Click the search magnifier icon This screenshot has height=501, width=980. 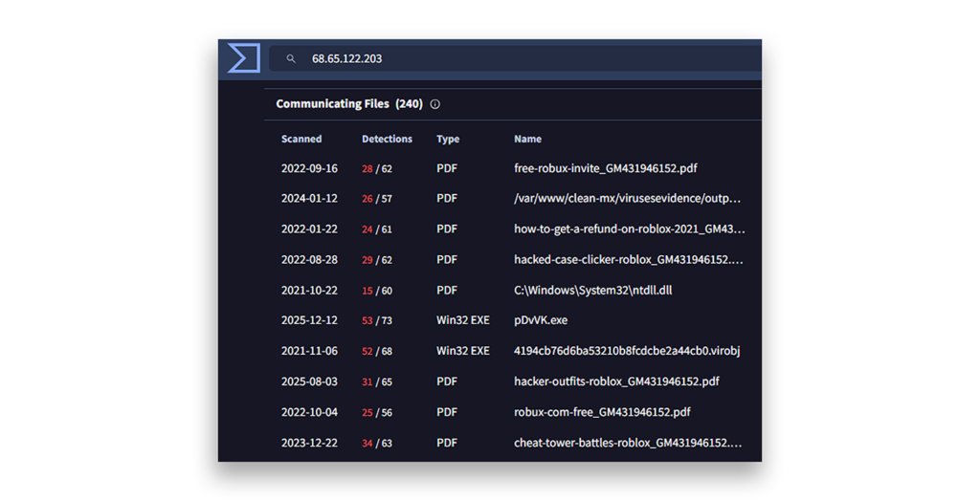click(x=291, y=58)
